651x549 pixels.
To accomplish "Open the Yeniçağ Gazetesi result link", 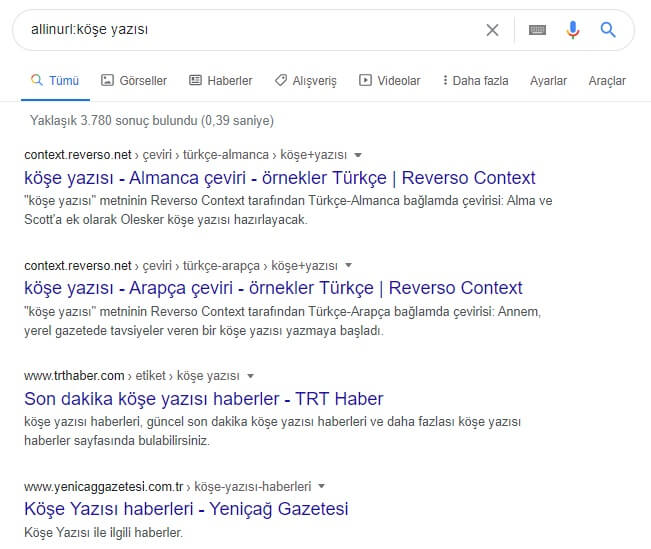I will pos(186,509).
